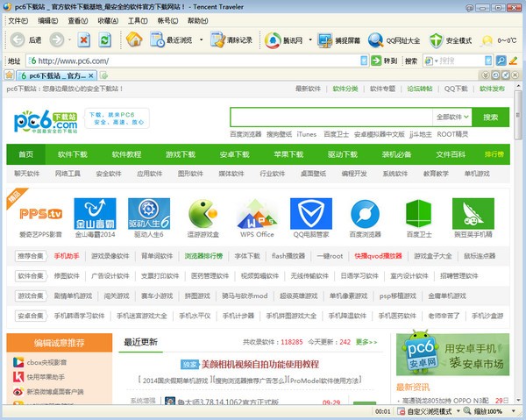The height and width of the screenshot is (420, 526).
Task: Click the pc6 site search input field
Action: 331,117
